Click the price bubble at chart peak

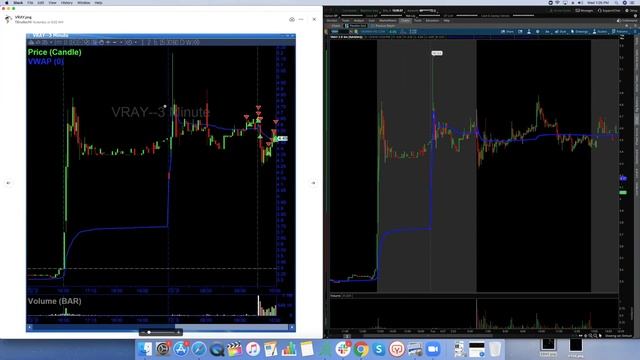click(x=437, y=53)
